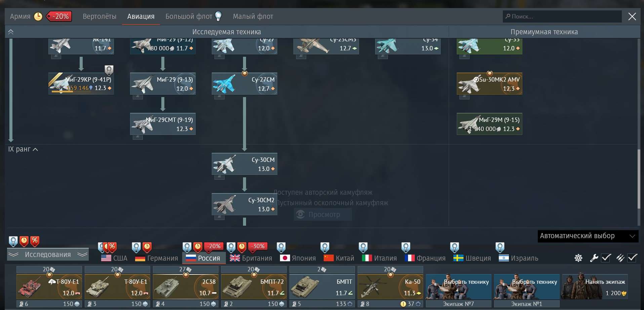
Task: Choose the Франция nation tab
Action: [425, 258]
